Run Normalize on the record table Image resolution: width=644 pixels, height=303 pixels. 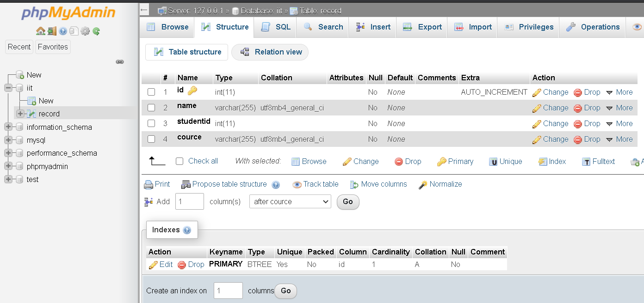(x=440, y=184)
